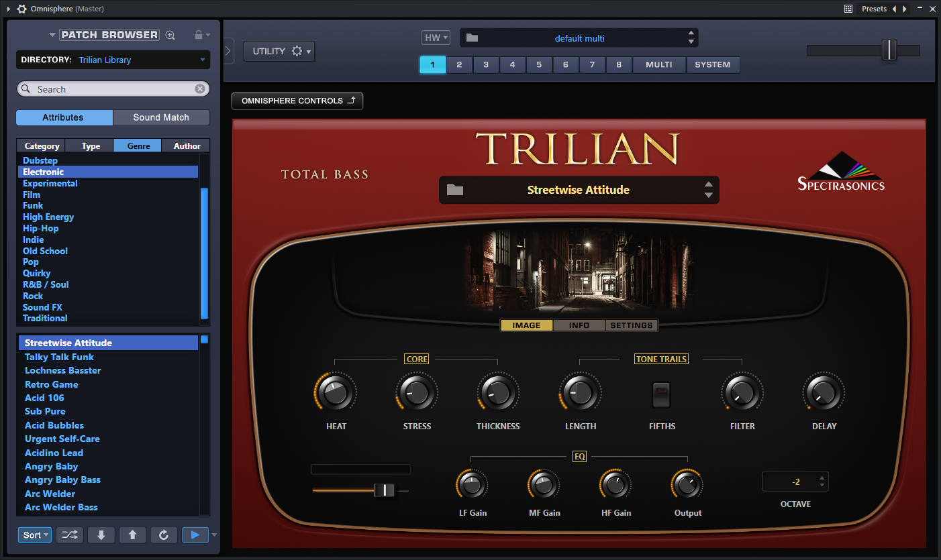Viewport: 941px width, 560px height.
Task: Select part 2 button
Action: click(x=459, y=65)
